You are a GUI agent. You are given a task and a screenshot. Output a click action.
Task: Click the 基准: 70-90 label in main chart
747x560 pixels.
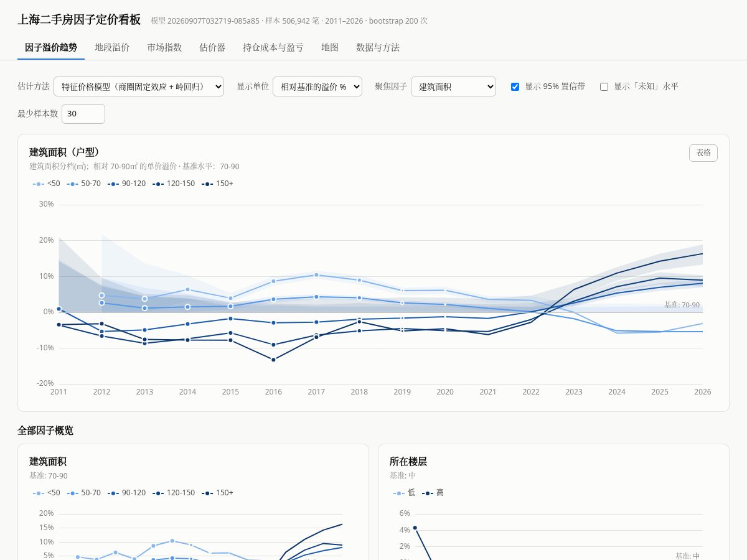point(682,305)
